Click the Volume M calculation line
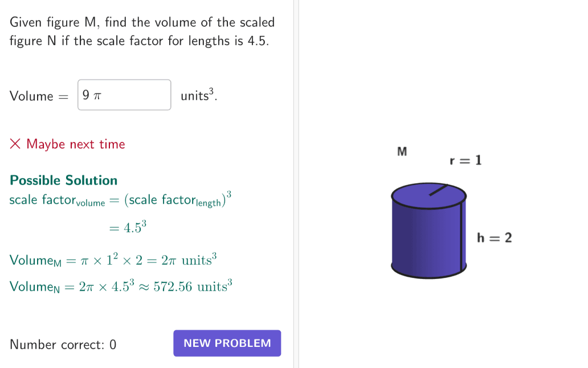 (x=113, y=260)
